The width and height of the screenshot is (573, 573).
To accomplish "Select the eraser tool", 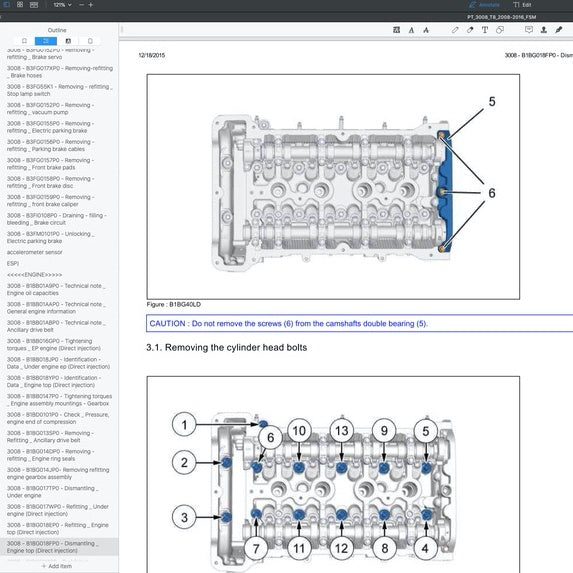I will point(470,30).
